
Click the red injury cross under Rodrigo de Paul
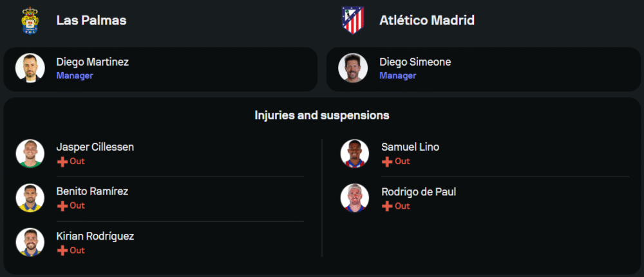pyautogui.click(x=387, y=206)
